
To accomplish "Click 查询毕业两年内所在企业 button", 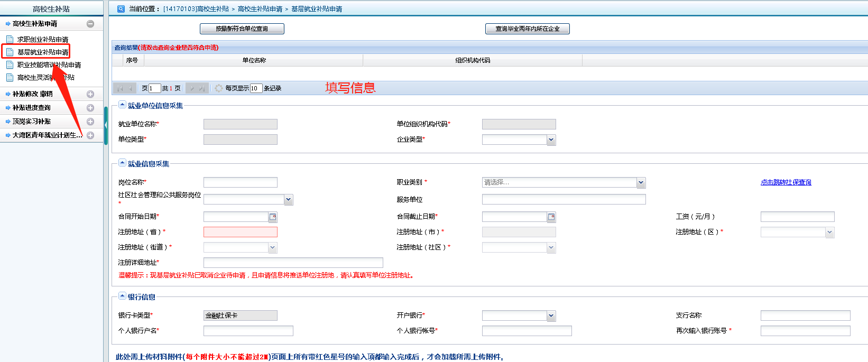I will pos(528,29).
